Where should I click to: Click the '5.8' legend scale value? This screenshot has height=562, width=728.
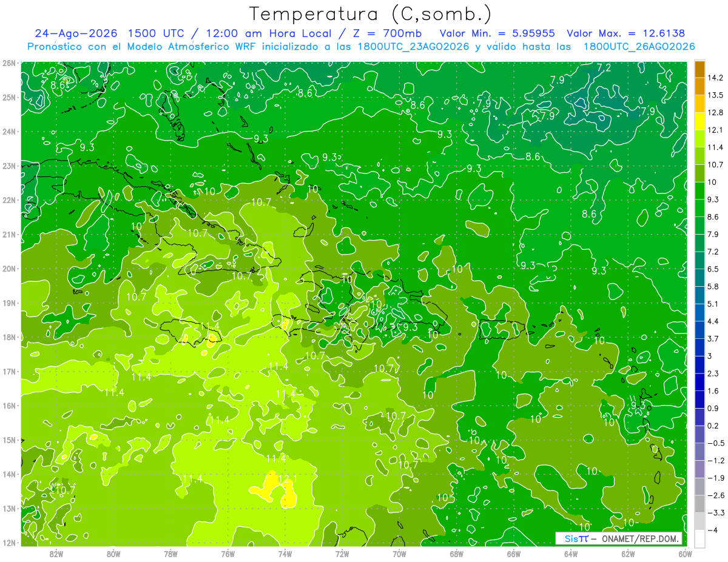(713, 286)
